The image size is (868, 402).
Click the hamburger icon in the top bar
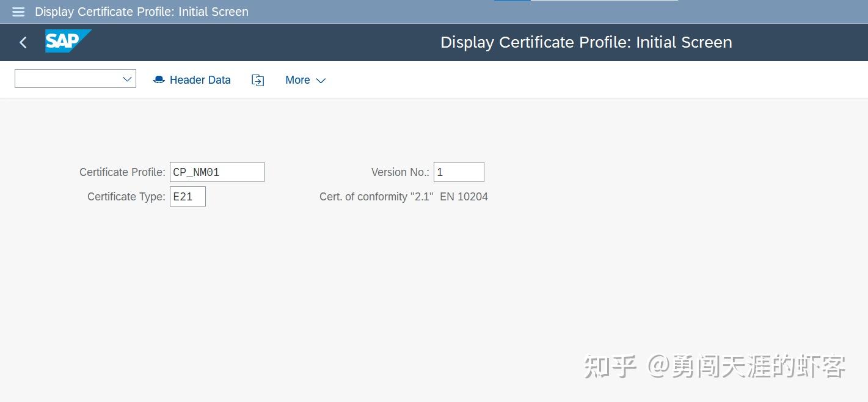point(18,11)
